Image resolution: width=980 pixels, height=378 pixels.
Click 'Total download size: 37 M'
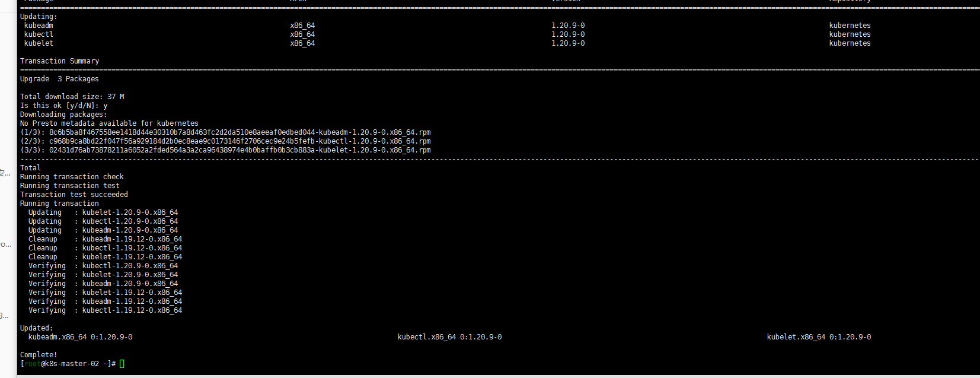pyautogui.click(x=72, y=97)
